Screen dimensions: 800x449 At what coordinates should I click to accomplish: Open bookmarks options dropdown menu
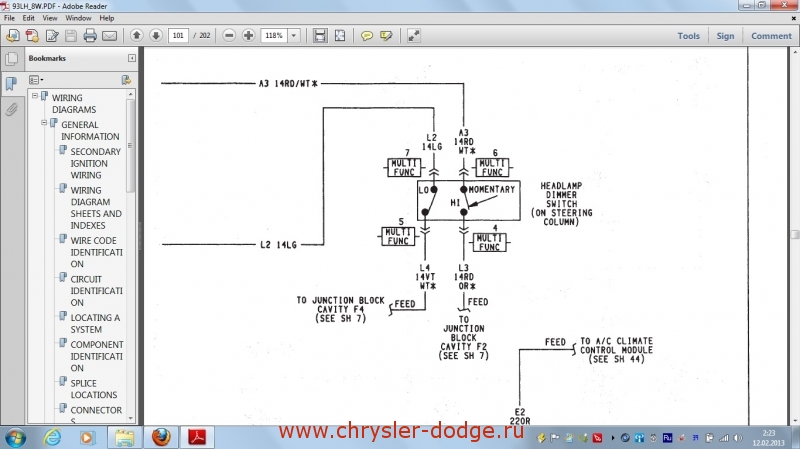36,80
